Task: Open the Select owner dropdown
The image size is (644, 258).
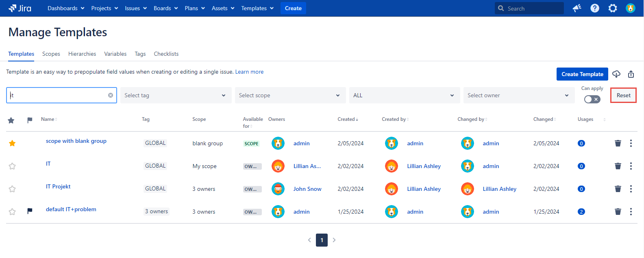Action: pyautogui.click(x=518, y=95)
